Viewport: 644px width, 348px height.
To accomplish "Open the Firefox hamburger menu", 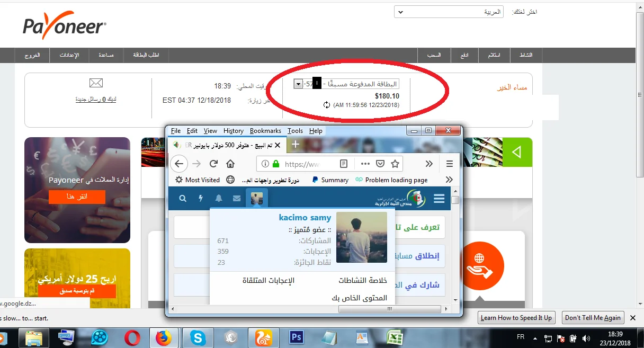I will (450, 164).
